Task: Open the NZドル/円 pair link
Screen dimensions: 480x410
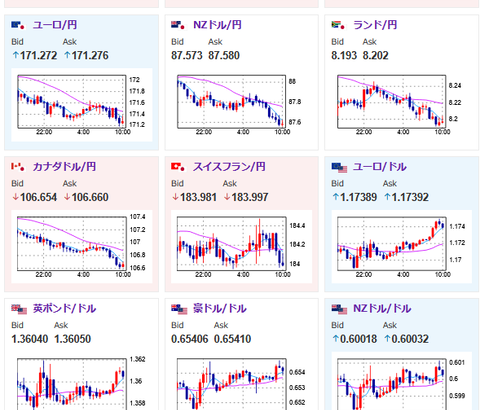Action: pos(217,25)
